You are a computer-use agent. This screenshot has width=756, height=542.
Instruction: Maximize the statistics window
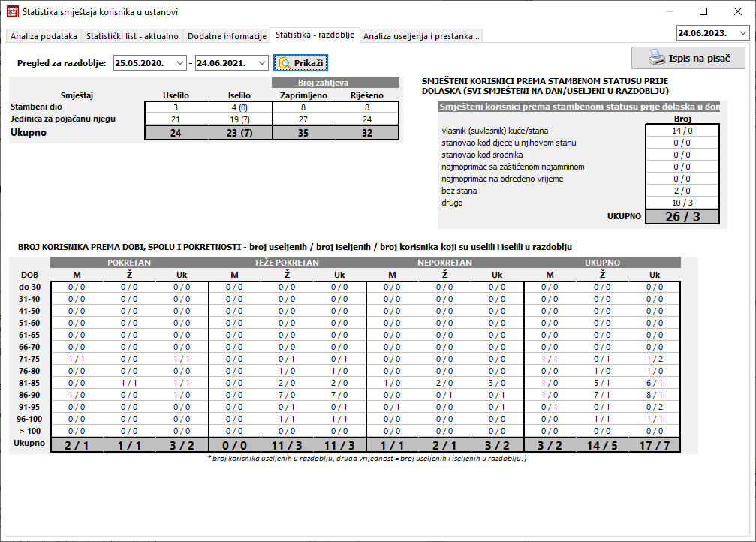pos(703,12)
